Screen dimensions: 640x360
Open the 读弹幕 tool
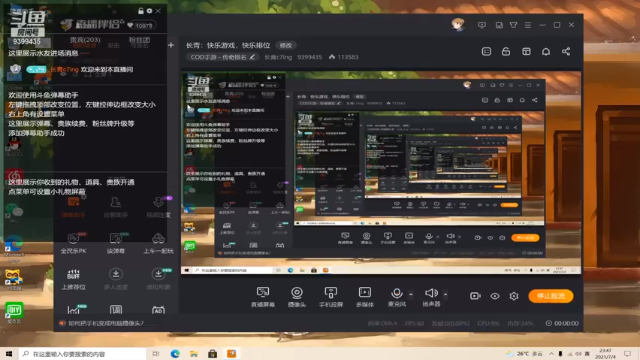[x=116, y=243]
